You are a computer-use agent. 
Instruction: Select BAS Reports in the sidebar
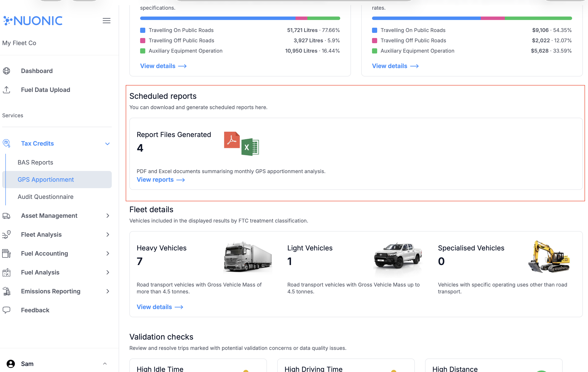tap(35, 162)
